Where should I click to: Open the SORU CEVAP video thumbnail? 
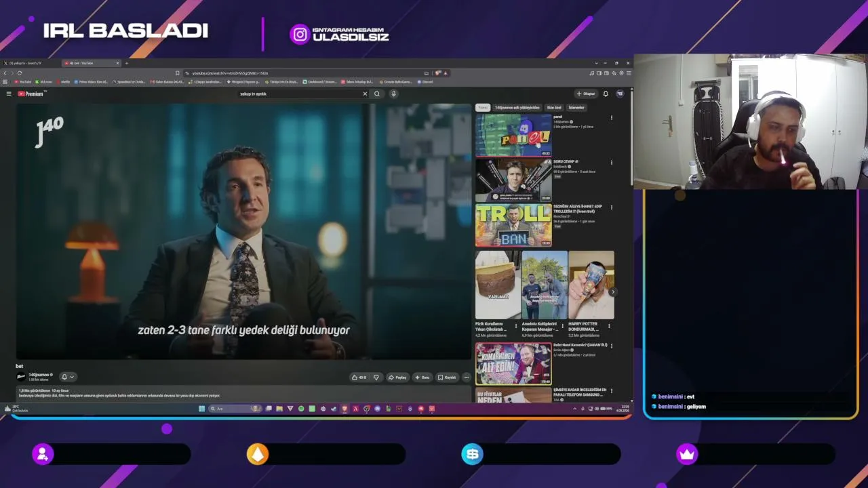(x=513, y=180)
